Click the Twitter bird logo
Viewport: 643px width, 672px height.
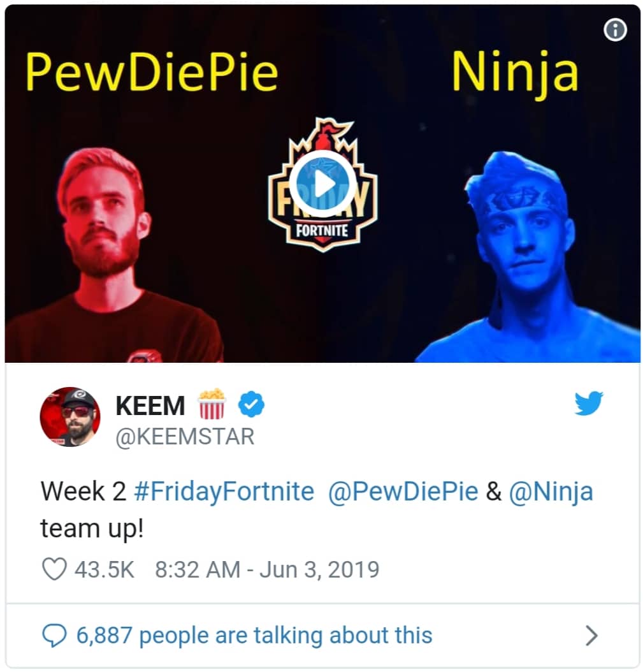coord(589,403)
